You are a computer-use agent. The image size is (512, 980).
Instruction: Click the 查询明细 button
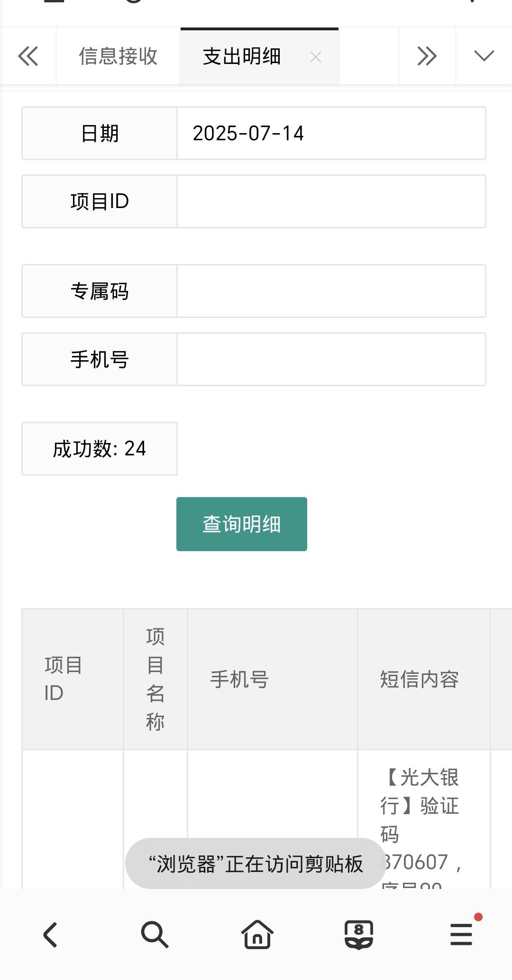tap(242, 524)
